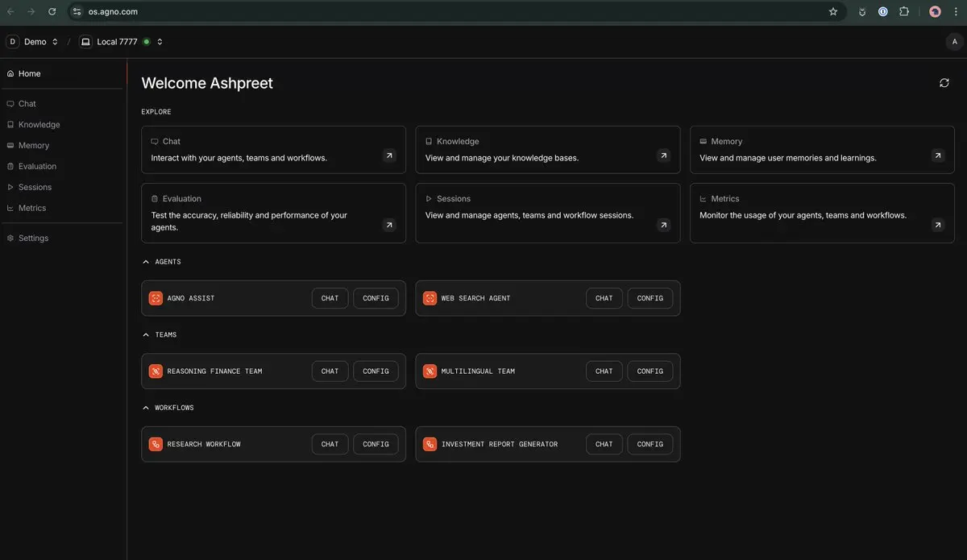This screenshot has width=967, height=560.
Task: Open Evaluation in the sidebar
Action: tap(63, 166)
